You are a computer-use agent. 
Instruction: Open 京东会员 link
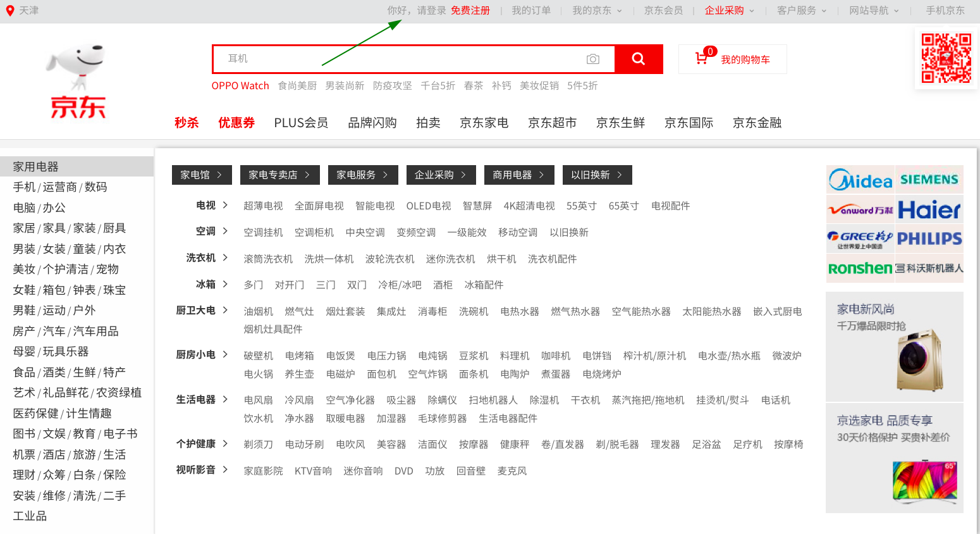(x=663, y=11)
